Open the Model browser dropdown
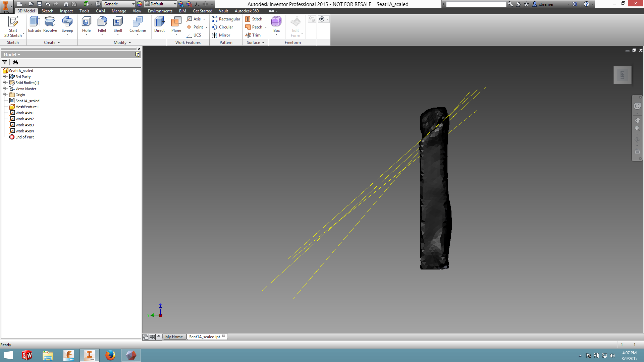The height and width of the screenshot is (362, 644). (x=12, y=55)
